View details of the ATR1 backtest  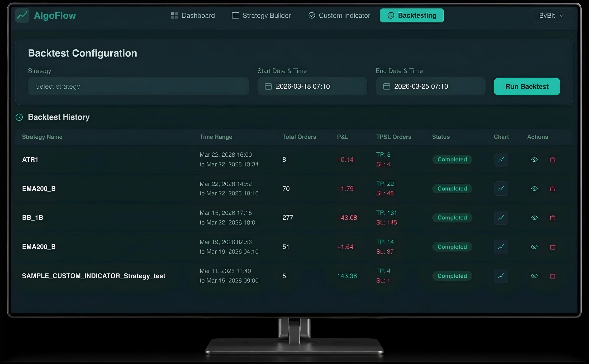tap(534, 160)
